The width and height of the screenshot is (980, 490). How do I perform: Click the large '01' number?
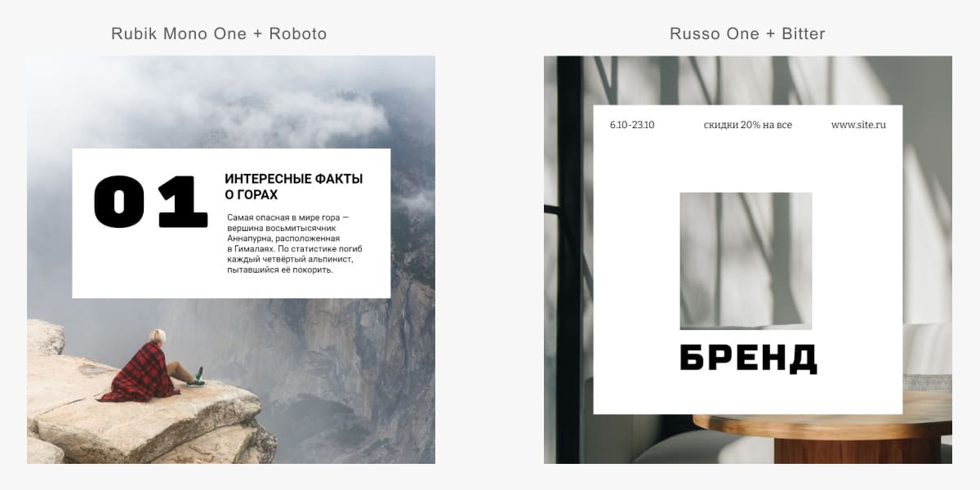point(151,202)
